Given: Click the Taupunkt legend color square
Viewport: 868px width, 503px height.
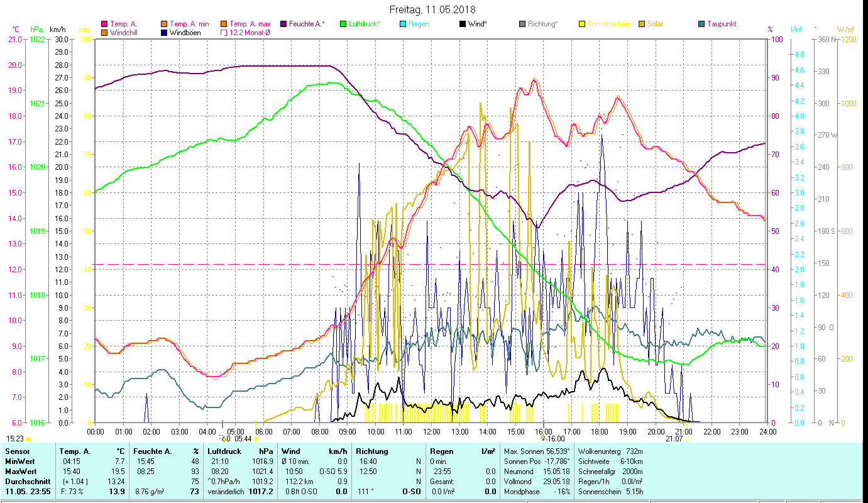Looking at the screenshot, I should [x=701, y=25].
